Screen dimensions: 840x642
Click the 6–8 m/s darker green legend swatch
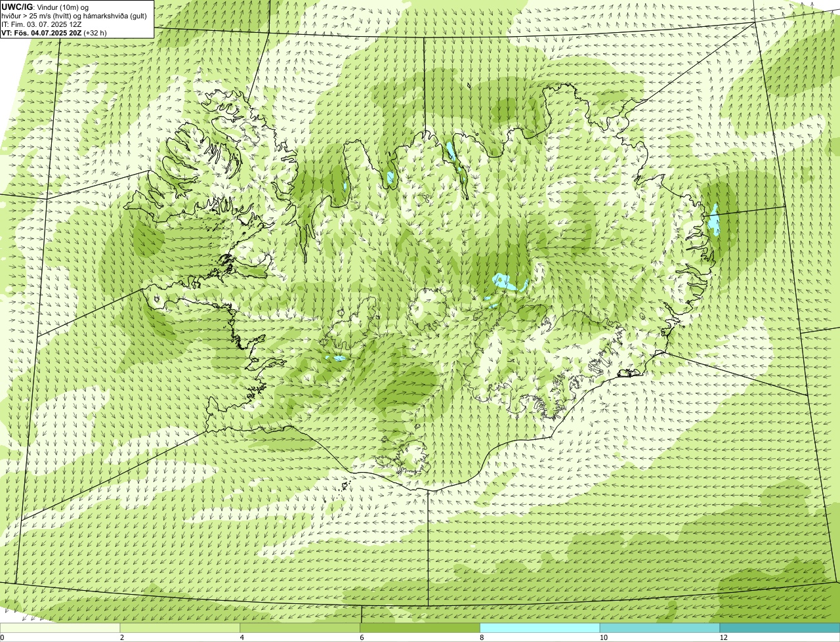click(x=421, y=628)
